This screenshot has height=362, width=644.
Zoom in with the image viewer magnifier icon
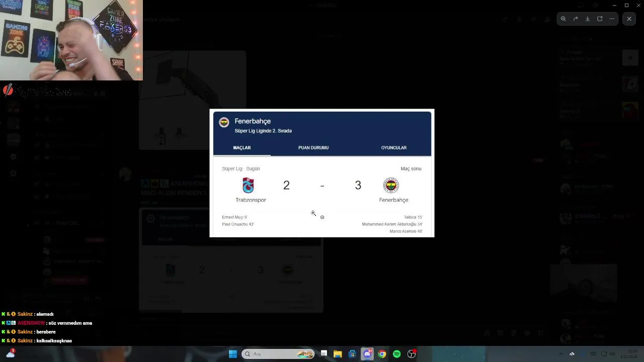click(x=563, y=19)
